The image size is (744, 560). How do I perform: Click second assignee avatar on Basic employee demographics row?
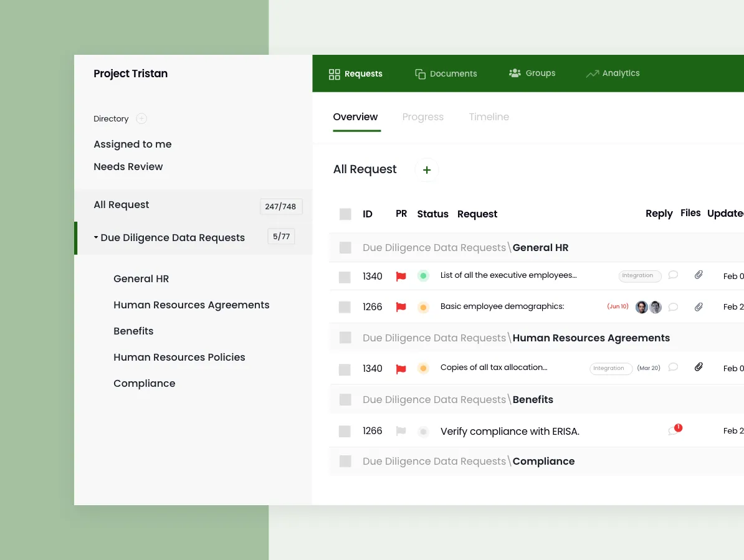pos(656,307)
